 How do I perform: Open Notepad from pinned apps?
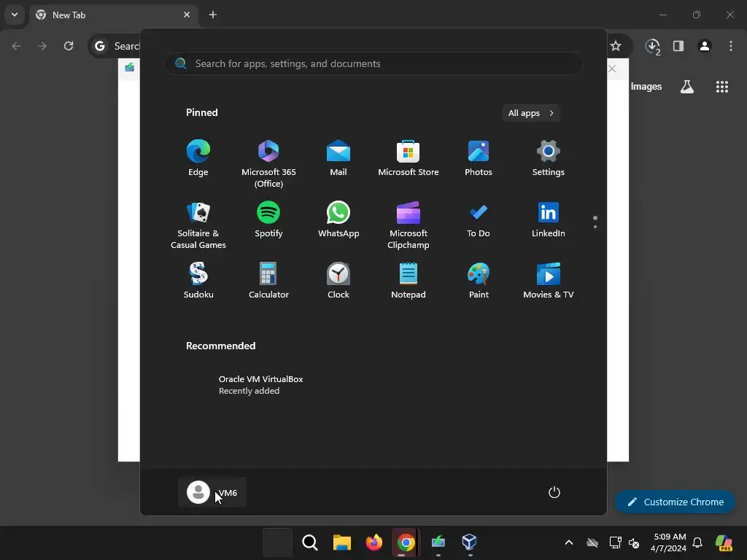[409, 281]
